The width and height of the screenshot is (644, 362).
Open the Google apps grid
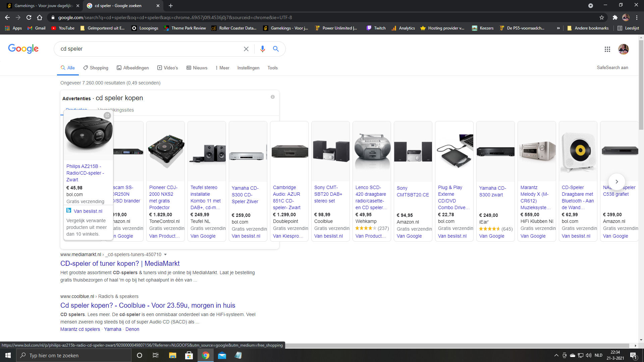607,49
